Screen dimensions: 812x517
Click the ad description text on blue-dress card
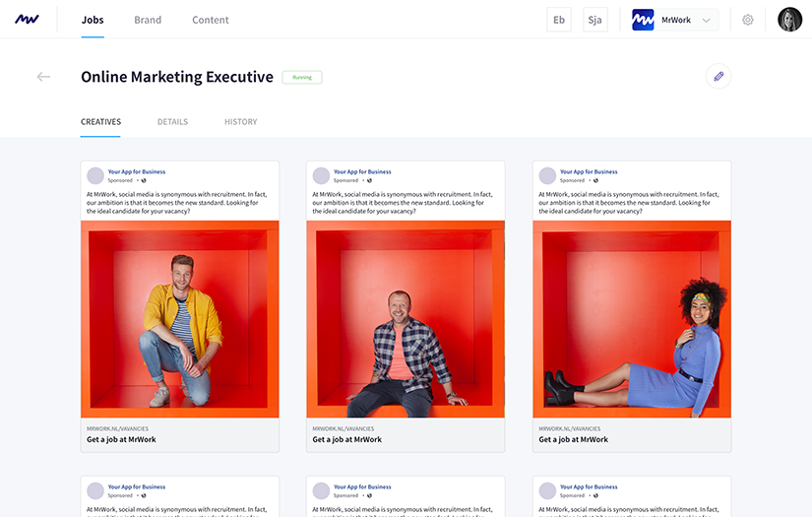(629, 203)
